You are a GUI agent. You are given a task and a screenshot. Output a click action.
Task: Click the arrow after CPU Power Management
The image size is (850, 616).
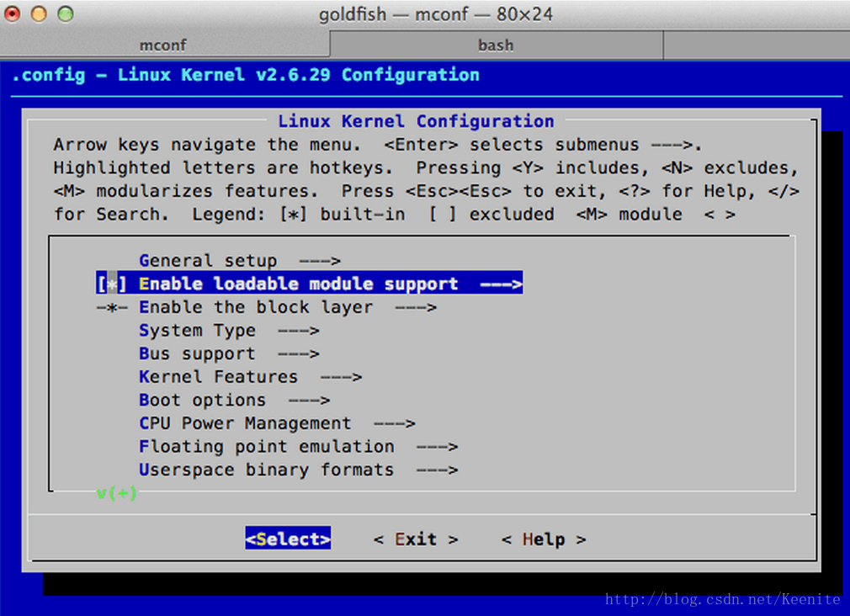pyautogui.click(x=395, y=424)
